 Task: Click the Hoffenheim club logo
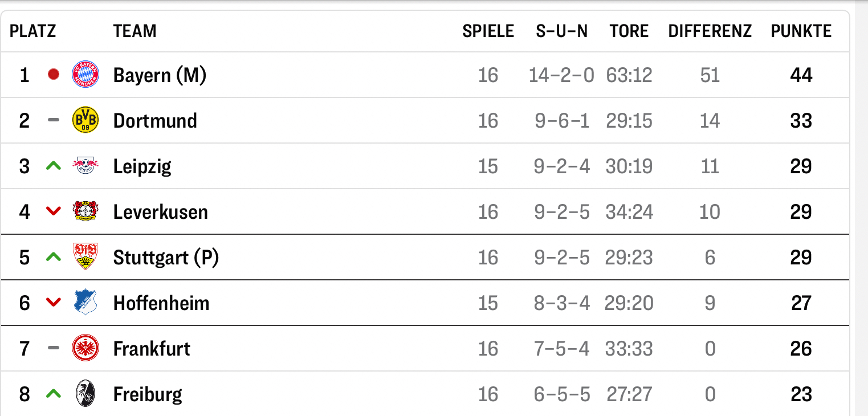pyautogui.click(x=85, y=303)
